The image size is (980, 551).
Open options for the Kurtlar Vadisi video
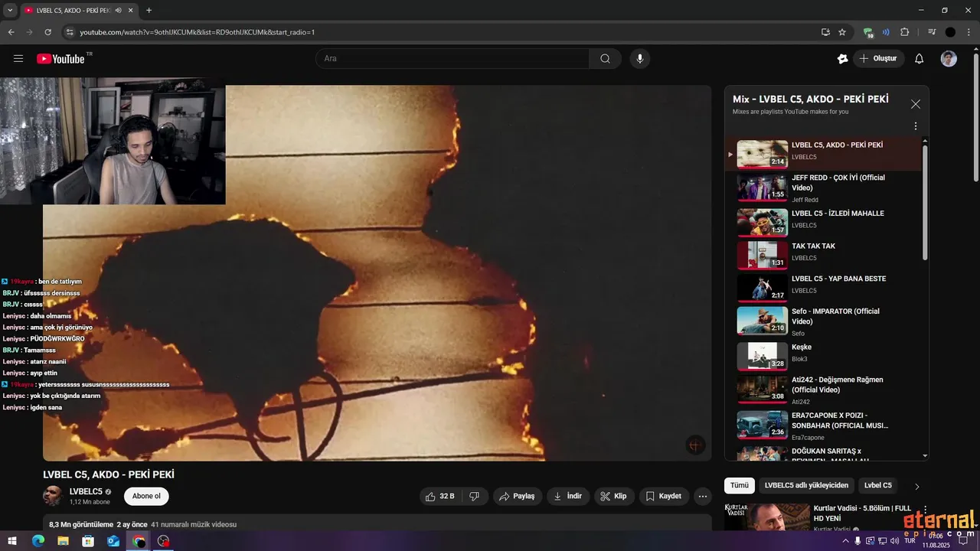tap(926, 510)
